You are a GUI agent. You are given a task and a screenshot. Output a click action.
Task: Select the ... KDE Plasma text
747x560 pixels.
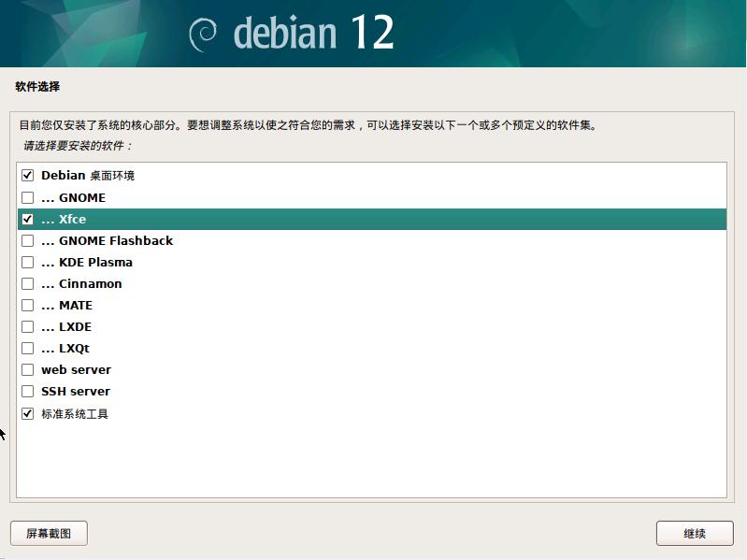click(x=87, y=262)
